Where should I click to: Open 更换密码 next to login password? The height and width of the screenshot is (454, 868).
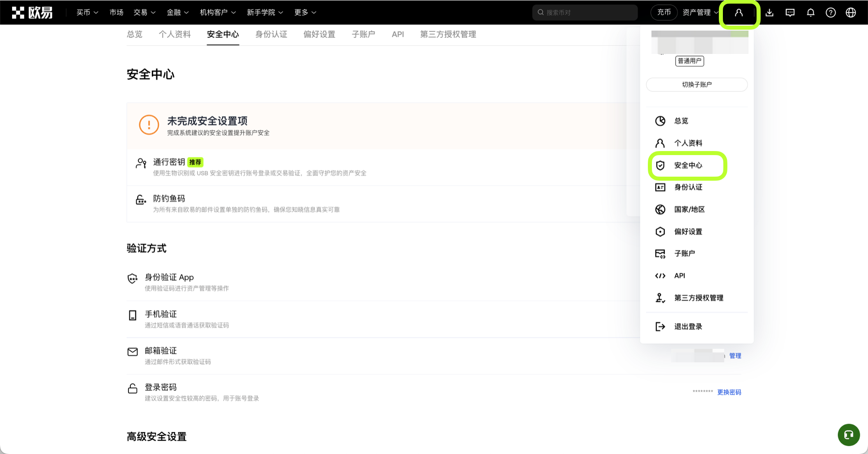[729, 392]
